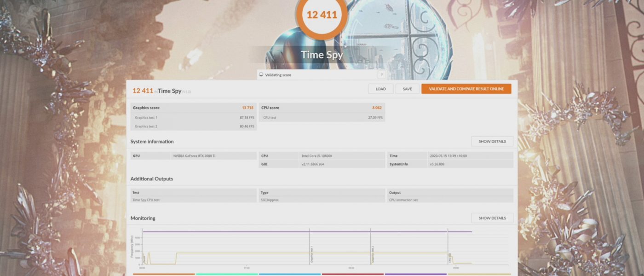Click the 27.09 FPS value

point(375,118)
